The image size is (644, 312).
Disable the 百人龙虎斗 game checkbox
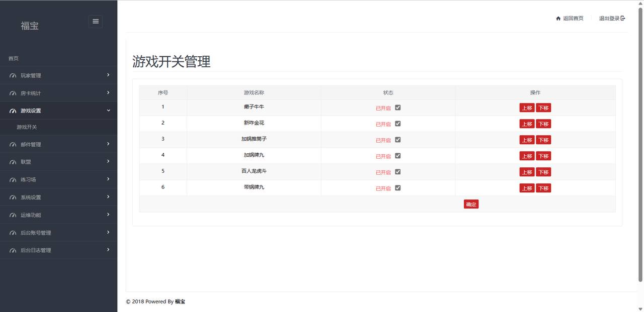(x=398, y=172)
